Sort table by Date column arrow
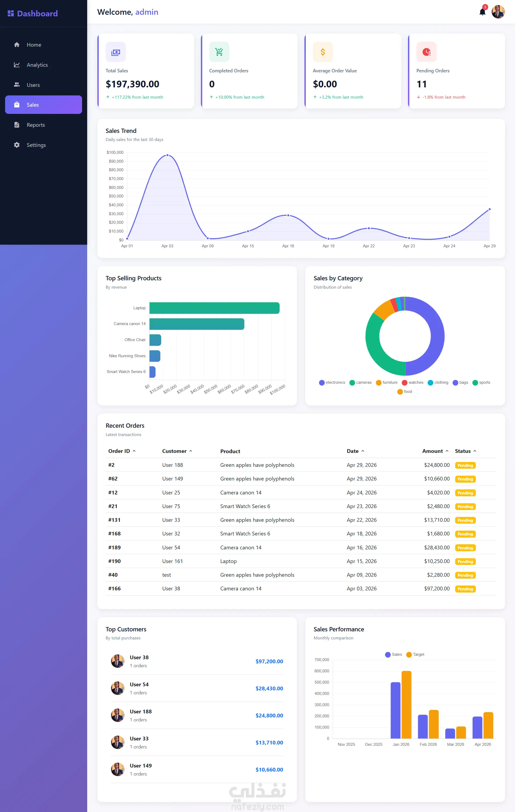This screenshot has height=812, width=515. 363,451
